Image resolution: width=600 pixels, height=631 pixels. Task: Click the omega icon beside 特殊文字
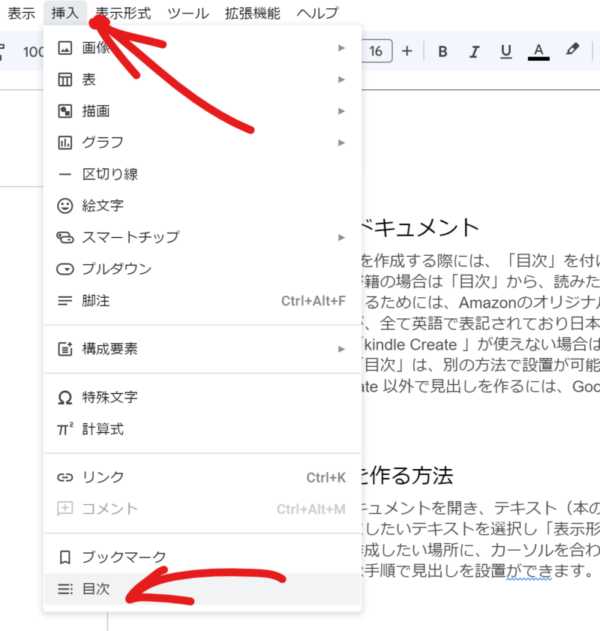pyautogui.click(x=65, y=398)
